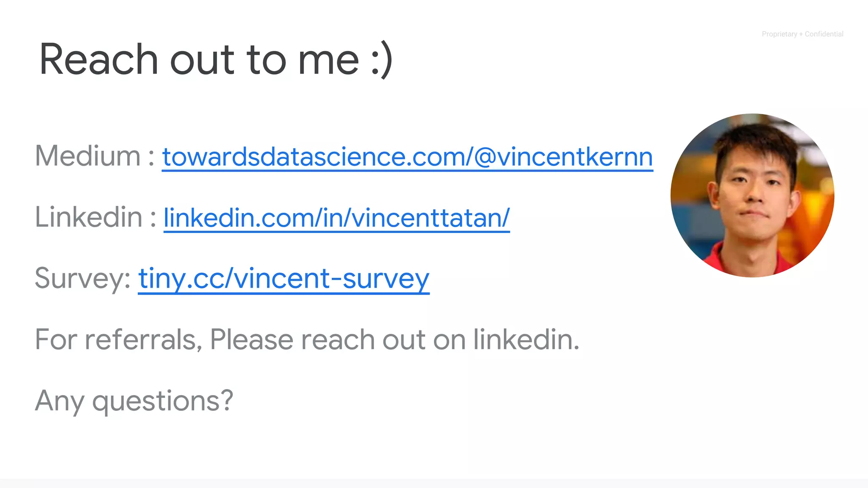Click the gray bar at slide bottom
This screenshot has width=868, height=488.
(x=434, y=483)
